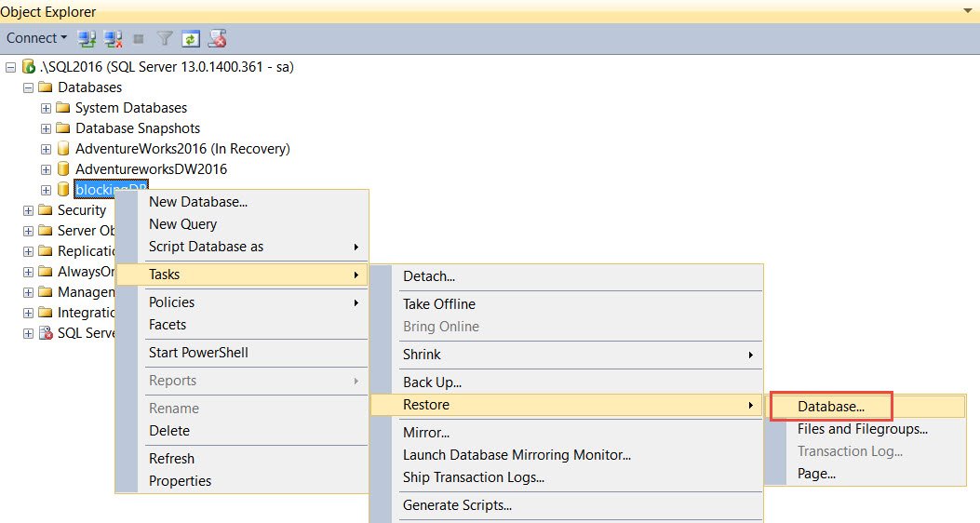Click Properties in context menu

pyautogui.click(x=180, y=481)
